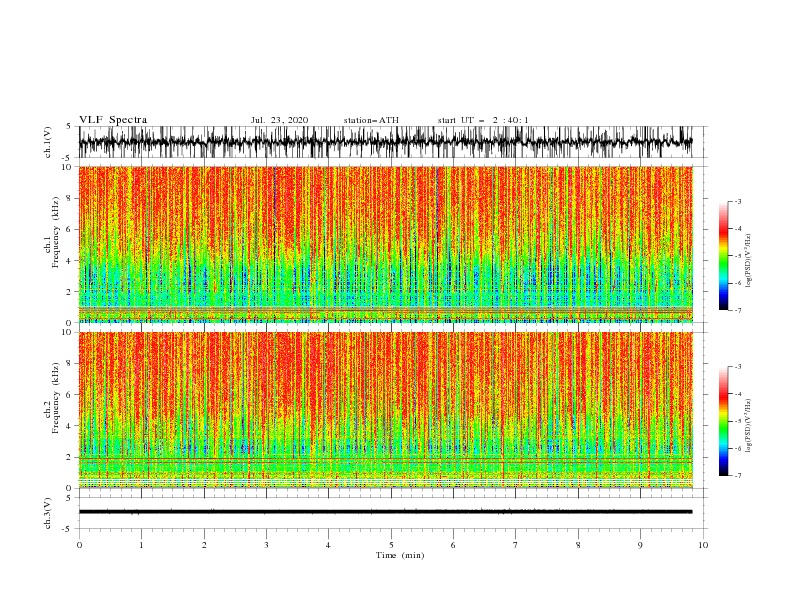Select the "ch.3(V)" axis label
Viewport: 792px width, 612px height.
pos(48,513)
